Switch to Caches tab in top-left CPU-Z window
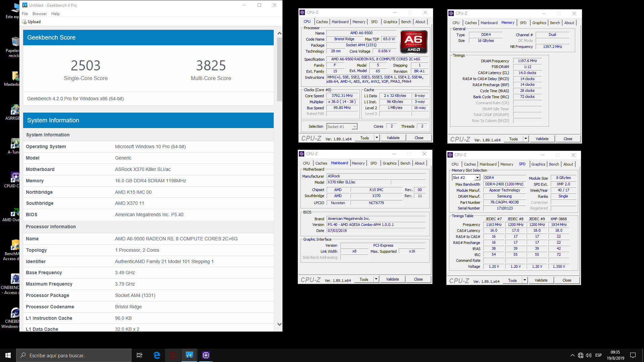The height and width of the screenshot is (362, 644). click(x=322, y=22)
